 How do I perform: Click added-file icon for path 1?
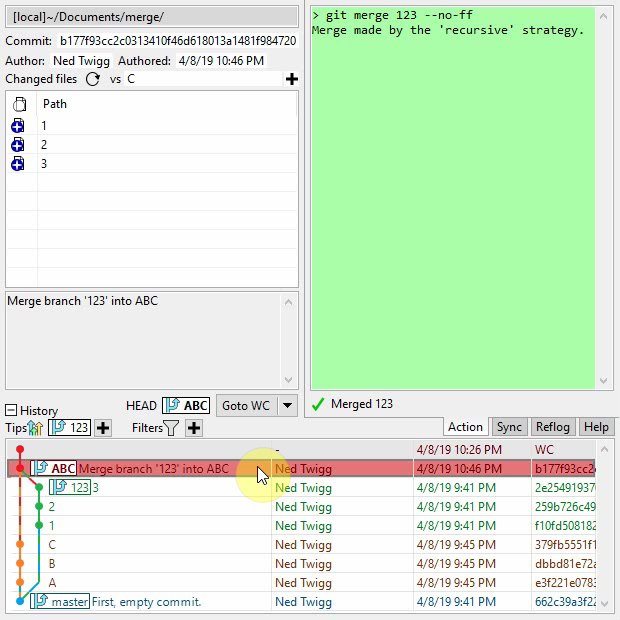pyautogui.click(x=17, y=126)
